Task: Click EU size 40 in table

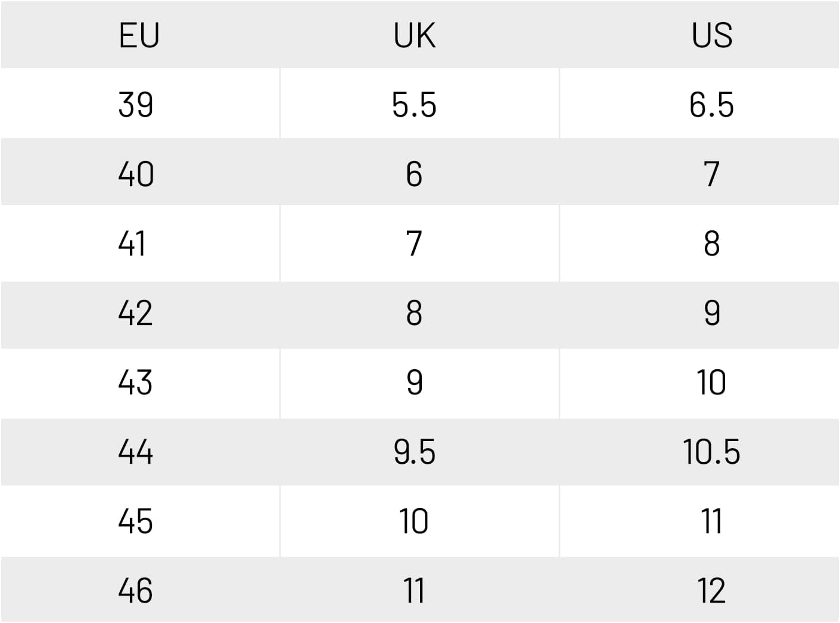Action: point(136,174)
